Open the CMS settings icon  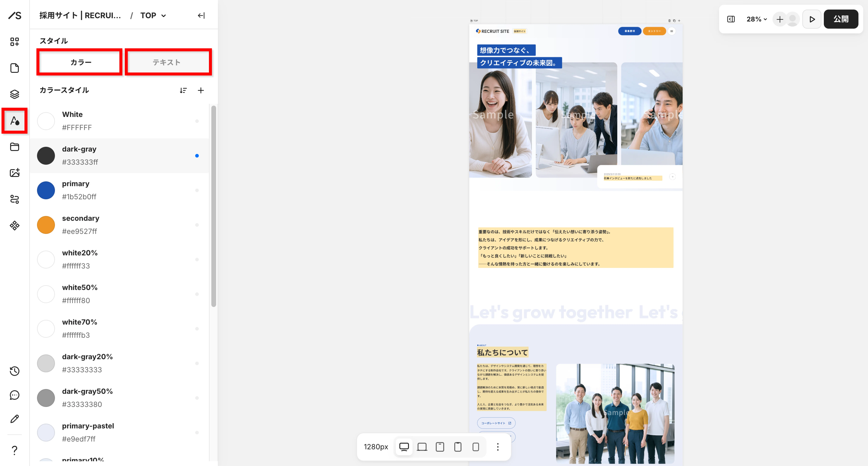pyautogui.click(x=14, y=199)
